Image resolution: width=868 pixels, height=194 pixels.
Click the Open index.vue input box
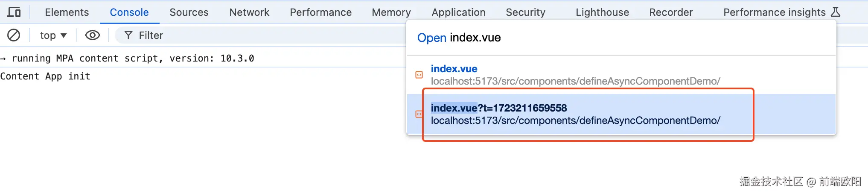[621, 38]
